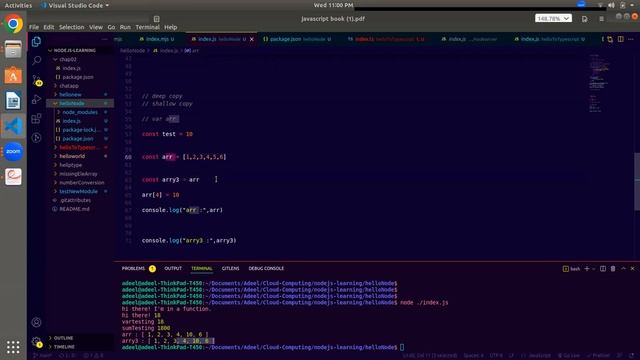This screenshot has height=360, width=640.
Task: Switch to the GITLENS panel tab
Action: point(231,269)
